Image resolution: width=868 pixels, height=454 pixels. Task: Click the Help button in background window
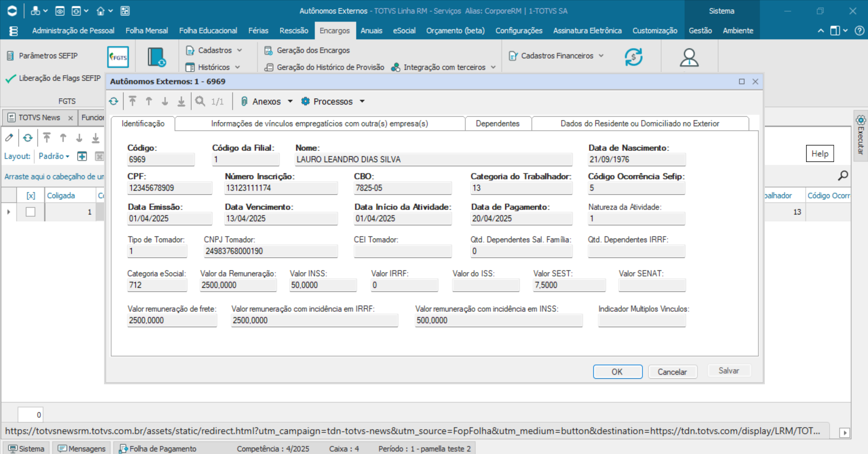click(x=820, y=153)
